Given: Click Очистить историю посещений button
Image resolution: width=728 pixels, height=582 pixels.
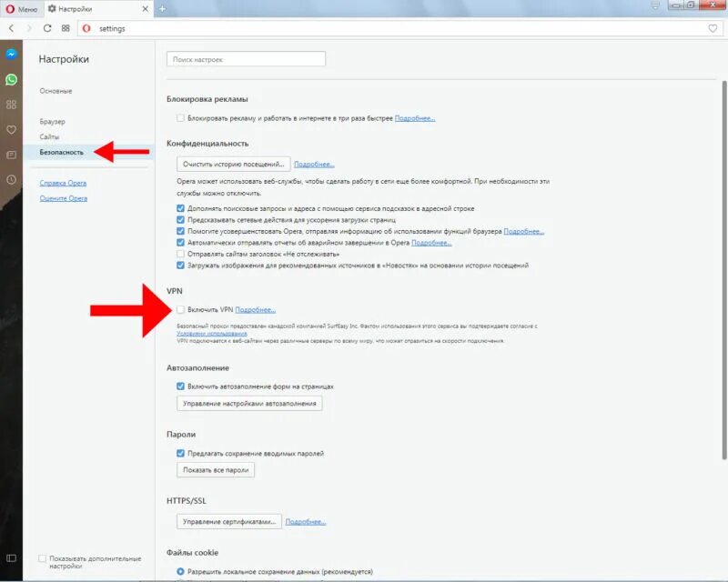Looking at the screenshot, I should click(x=234, y=164).
